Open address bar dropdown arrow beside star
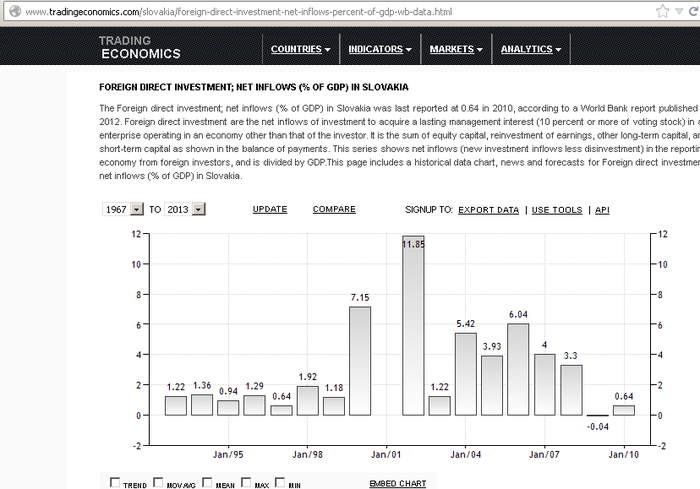 [679, 12]
